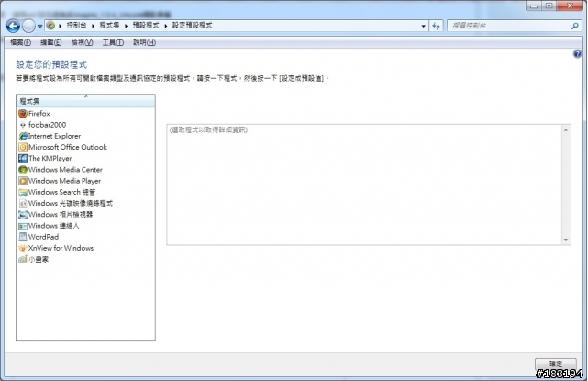Select the Microsoft Office Outlook entry text

(68, 147)
